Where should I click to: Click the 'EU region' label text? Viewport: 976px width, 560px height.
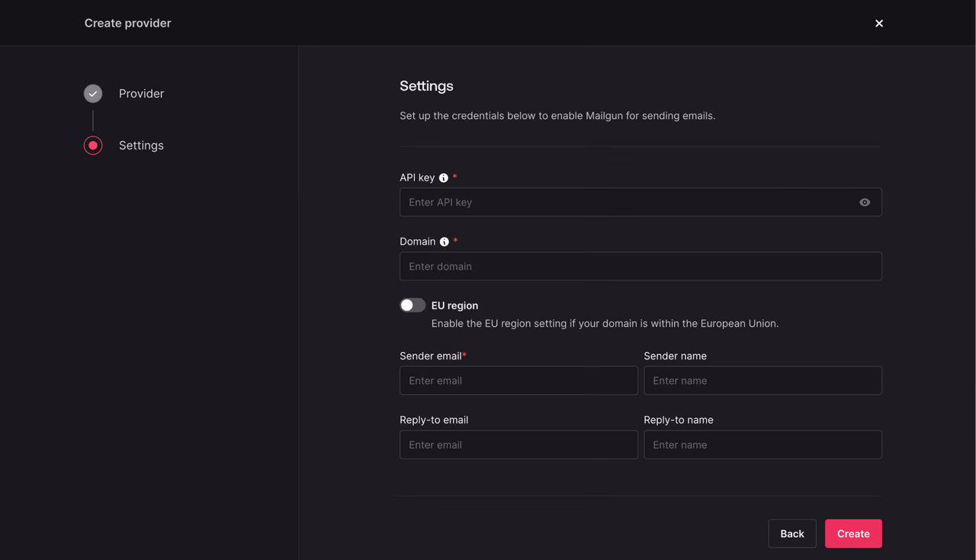coord(454,305)
